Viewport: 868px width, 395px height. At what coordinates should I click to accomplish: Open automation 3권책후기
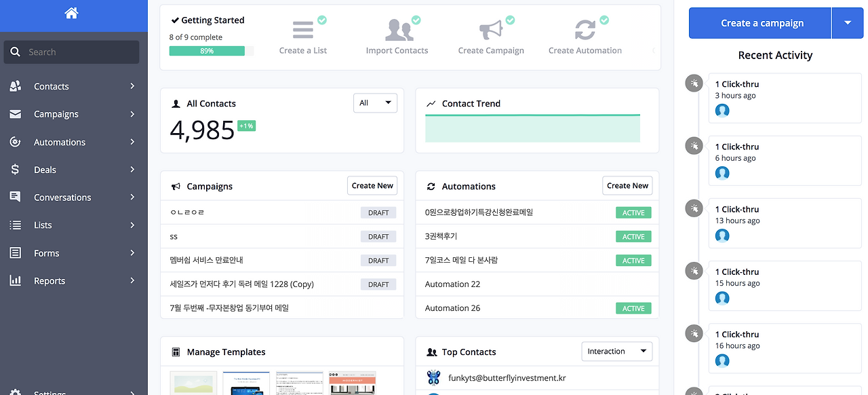441,236
